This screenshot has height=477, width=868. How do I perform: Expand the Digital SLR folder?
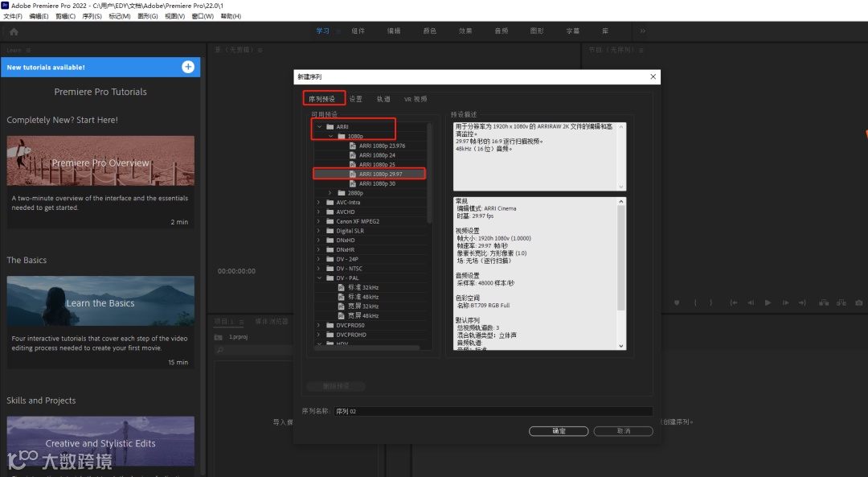pyautogui.click(x=319, y=231)
